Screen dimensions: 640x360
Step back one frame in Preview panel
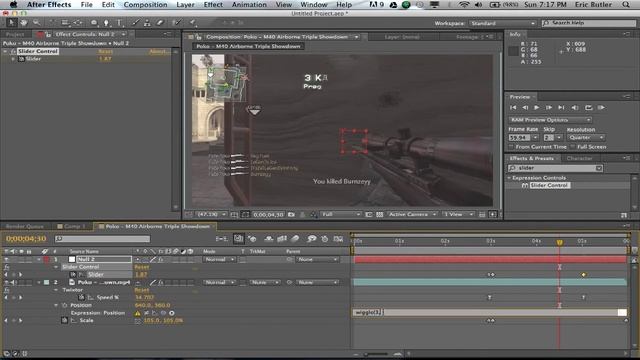point(525,108)
